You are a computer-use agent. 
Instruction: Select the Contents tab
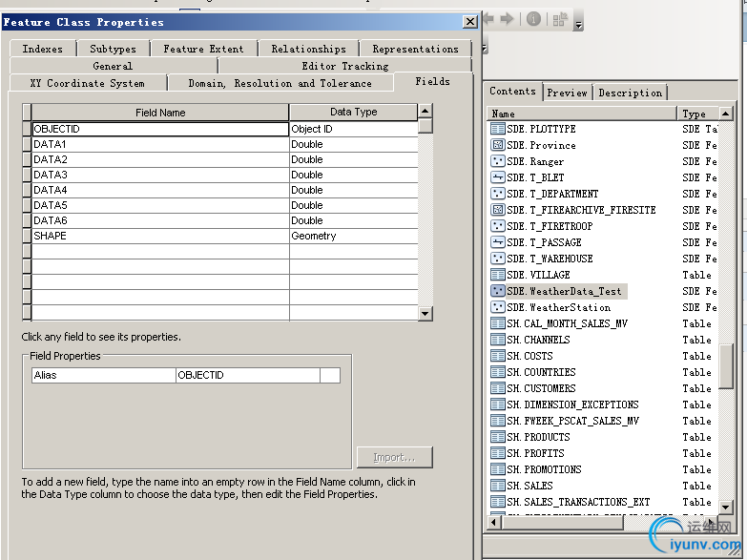click(x=512, y=91)
